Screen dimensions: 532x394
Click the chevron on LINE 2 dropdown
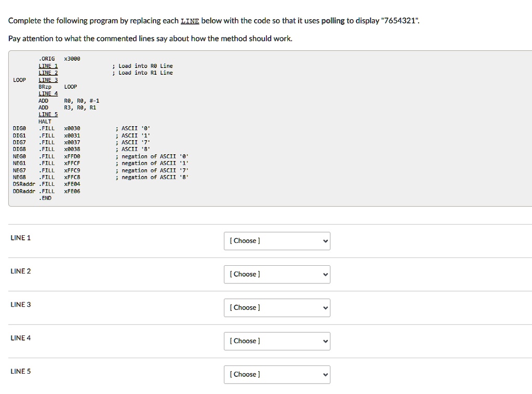point(324,274)
